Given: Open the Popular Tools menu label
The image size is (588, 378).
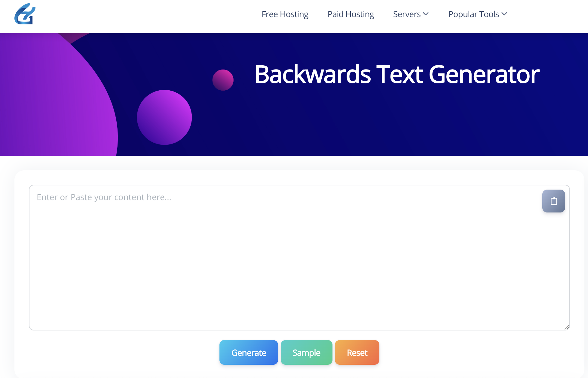Looking at the screenshot, I should click(473, 14).
